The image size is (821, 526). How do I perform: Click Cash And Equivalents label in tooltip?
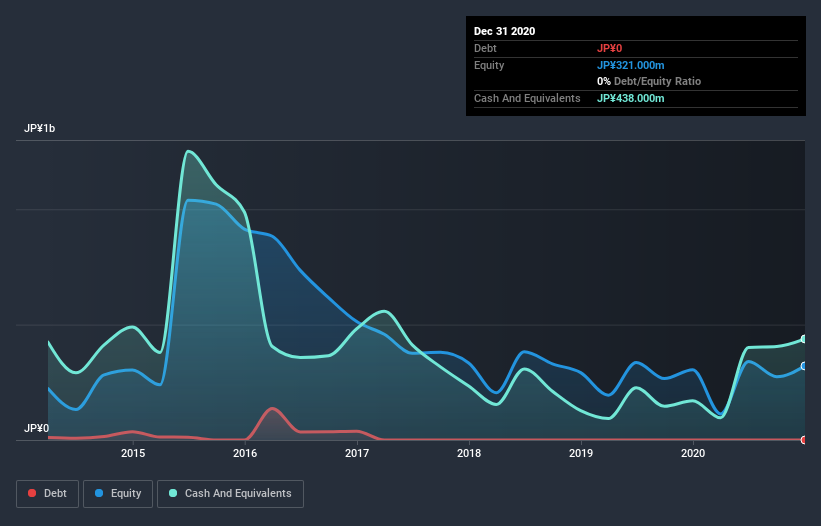point(527,98)
